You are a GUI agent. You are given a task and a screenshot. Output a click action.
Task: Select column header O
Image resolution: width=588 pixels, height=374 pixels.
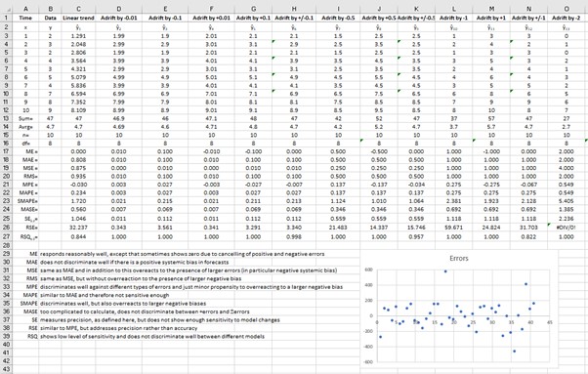pos(567,9)
